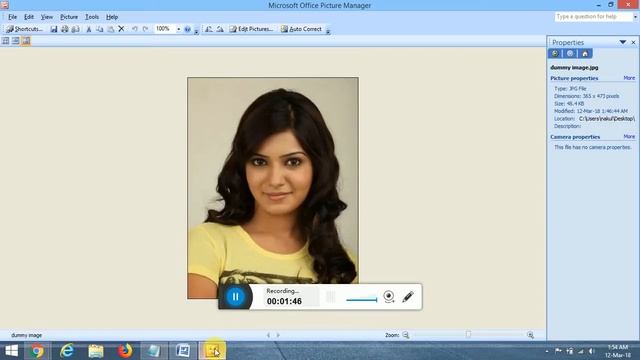640x360 pixels.
Task: Click More link beside Picture properties
Action: (629, 78)
